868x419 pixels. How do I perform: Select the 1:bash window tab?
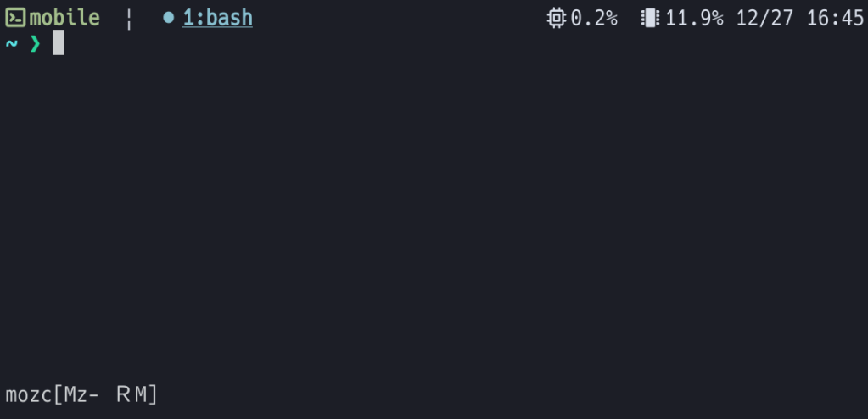[217, 18]
